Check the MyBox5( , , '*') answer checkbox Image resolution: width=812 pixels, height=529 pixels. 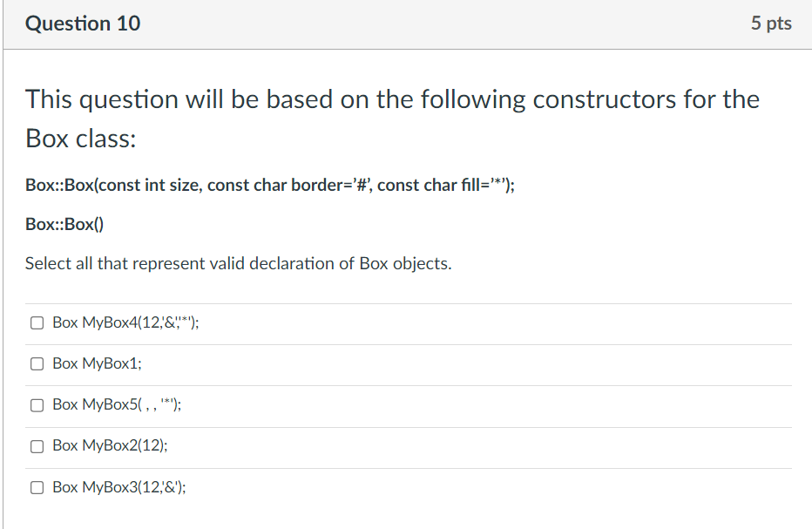(x=37, y=404)
